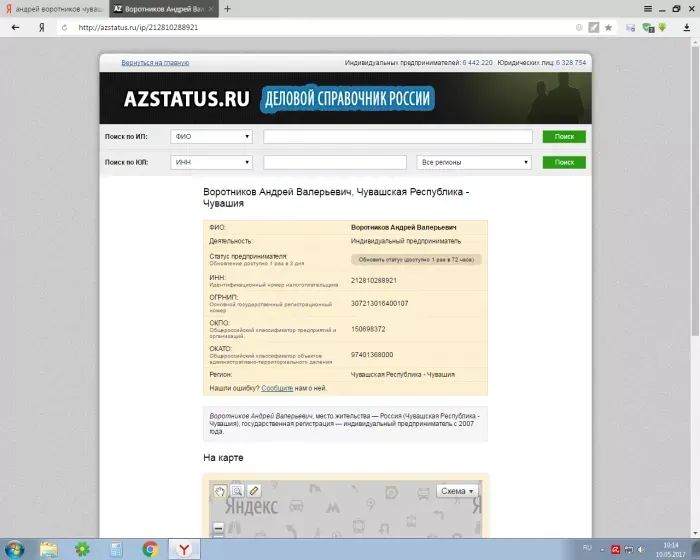Screen dimensions: 700x560
Task: Open Yandex home via the Я button
Action: [42, 28]
